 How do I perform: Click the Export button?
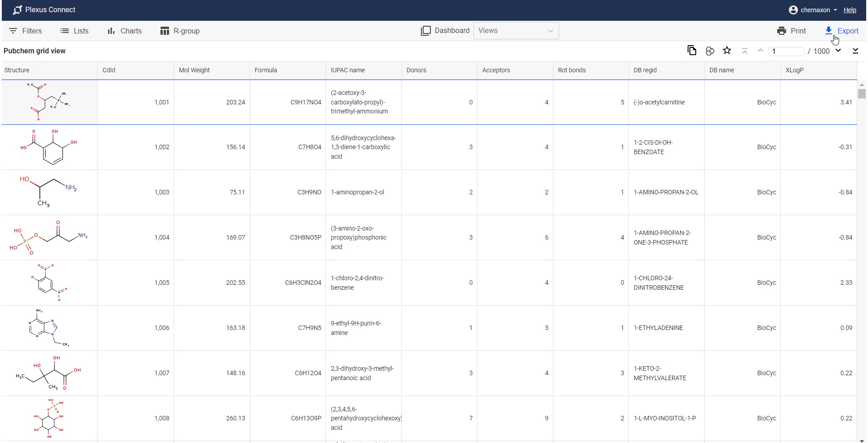tap(841, 31)
